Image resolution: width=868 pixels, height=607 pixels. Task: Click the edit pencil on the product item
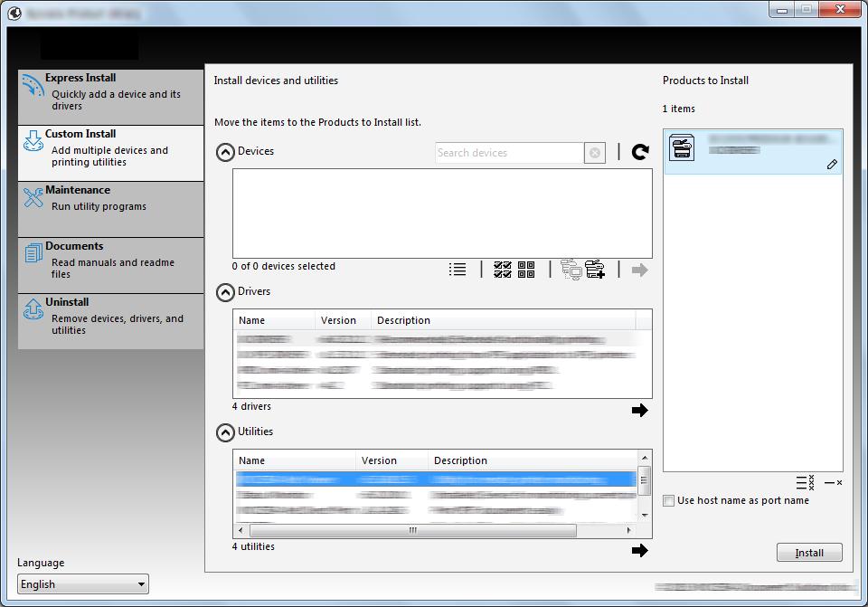click(832, 165)
